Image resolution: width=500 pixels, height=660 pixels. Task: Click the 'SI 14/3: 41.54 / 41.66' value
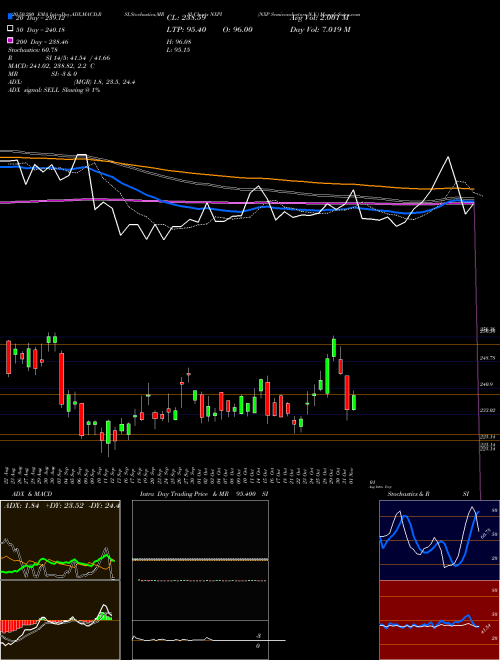78,58
